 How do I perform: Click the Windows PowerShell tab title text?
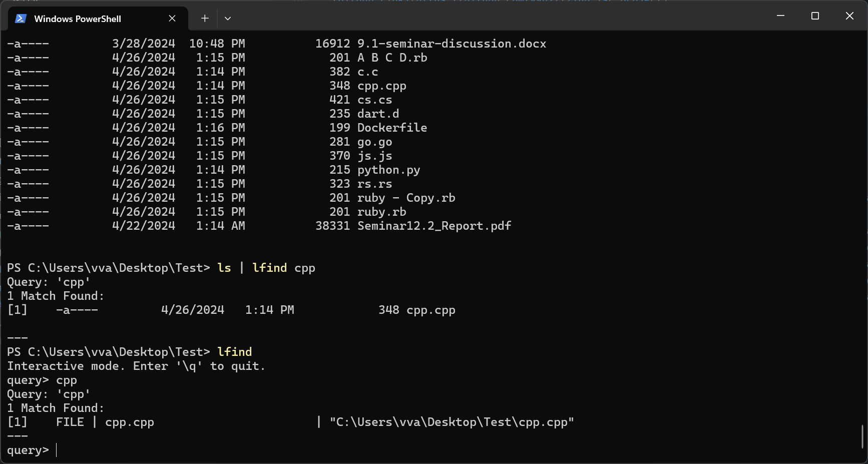pyautogui.click(x=78, y=19)
